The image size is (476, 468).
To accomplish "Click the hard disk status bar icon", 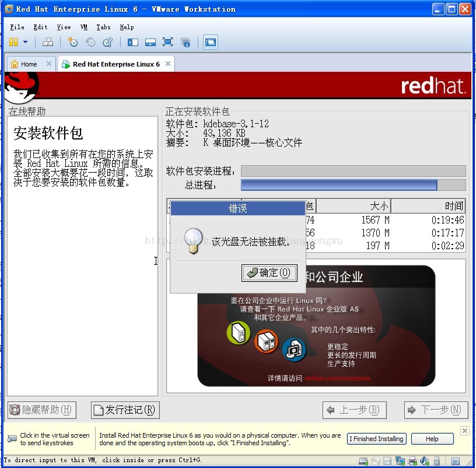I will [x=363, y=462].
